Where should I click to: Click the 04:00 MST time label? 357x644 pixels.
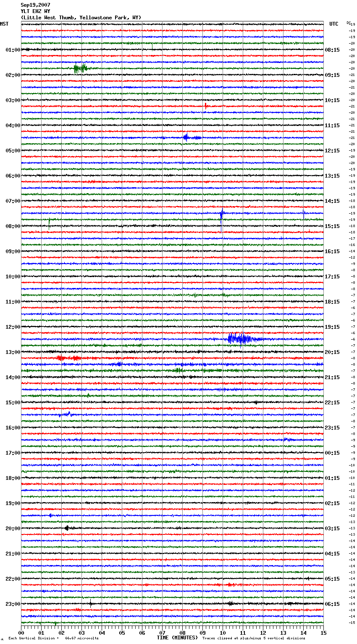[13, 126]
